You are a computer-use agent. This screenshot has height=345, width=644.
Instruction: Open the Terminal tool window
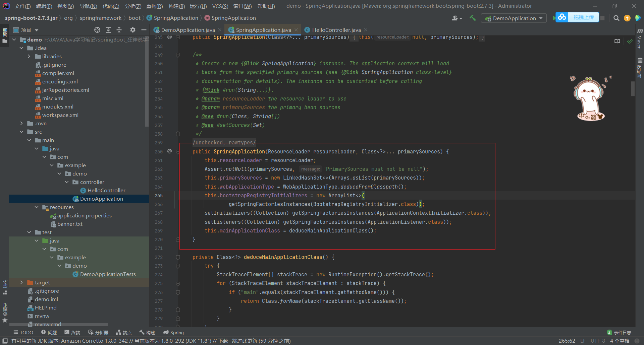click(x=72, y=332)
